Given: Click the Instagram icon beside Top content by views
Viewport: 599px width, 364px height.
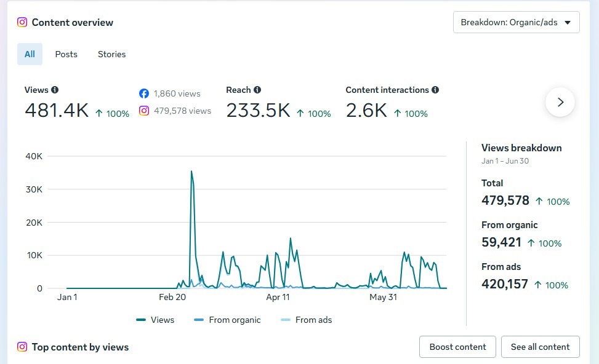Looking at the screenshot, I should (x=22, y=347).
